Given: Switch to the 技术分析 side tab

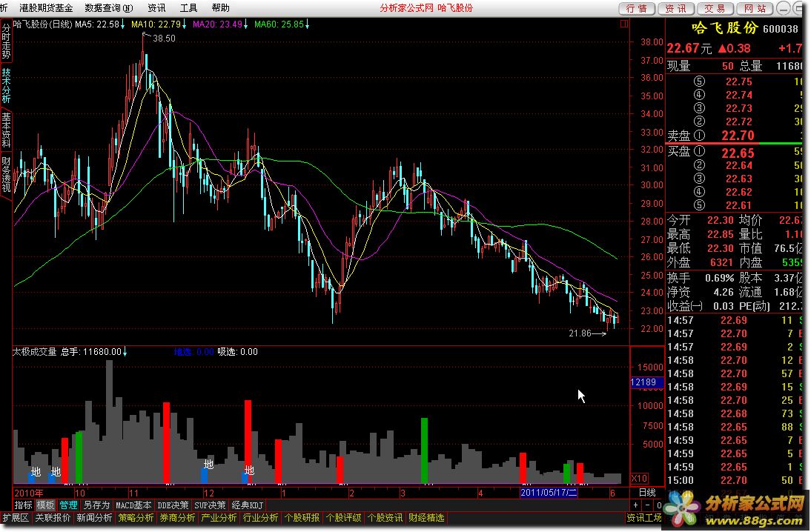Looking at the screenshot, I should pyautogui.click(x=6, y=85).
